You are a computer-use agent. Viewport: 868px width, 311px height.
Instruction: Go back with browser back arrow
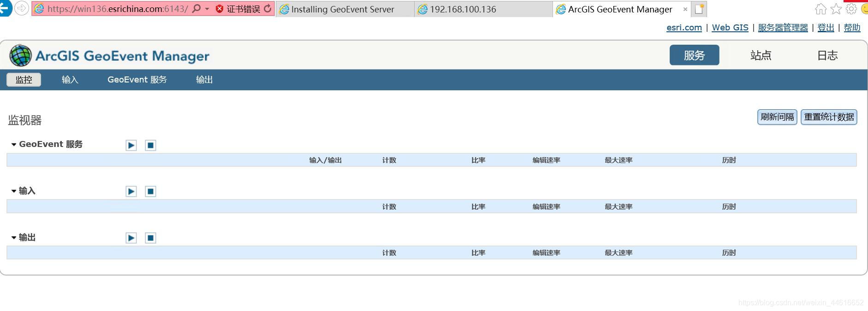[5, 8]
